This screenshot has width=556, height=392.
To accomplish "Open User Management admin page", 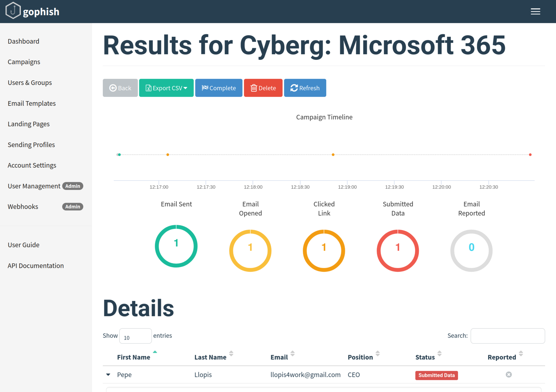I will [45, 186].
